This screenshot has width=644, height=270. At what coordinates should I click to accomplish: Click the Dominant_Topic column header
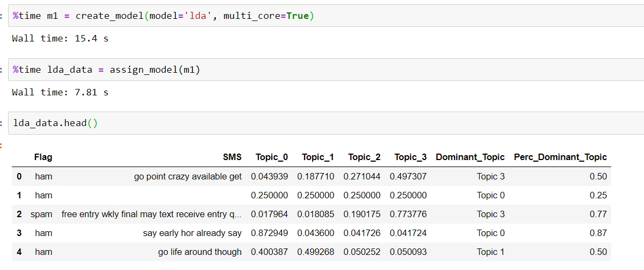pos(470,157)
